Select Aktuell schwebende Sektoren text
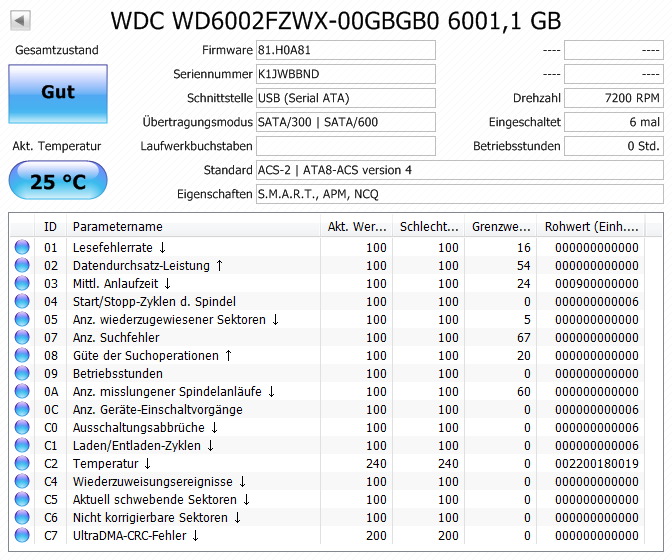 [x=161, y=500]
